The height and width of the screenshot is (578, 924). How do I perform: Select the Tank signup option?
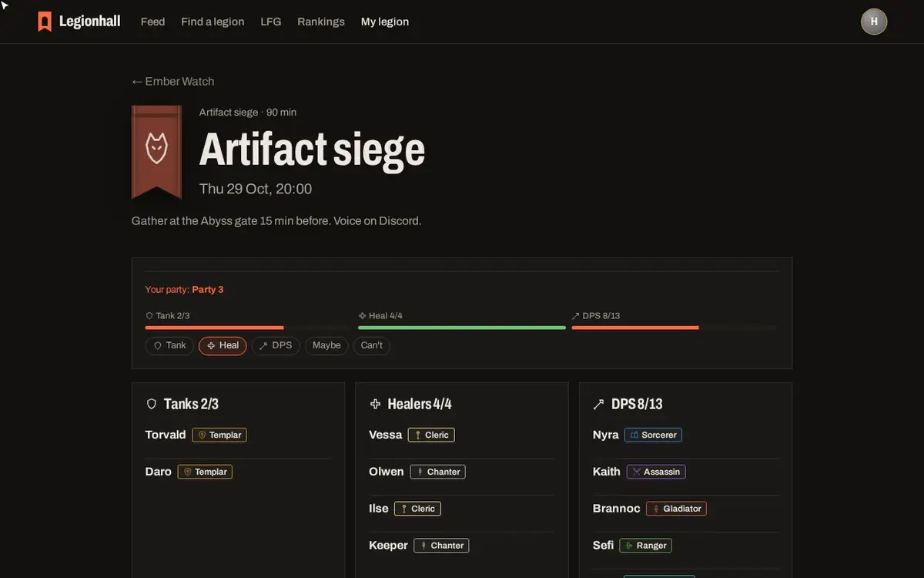pos(169,345)
